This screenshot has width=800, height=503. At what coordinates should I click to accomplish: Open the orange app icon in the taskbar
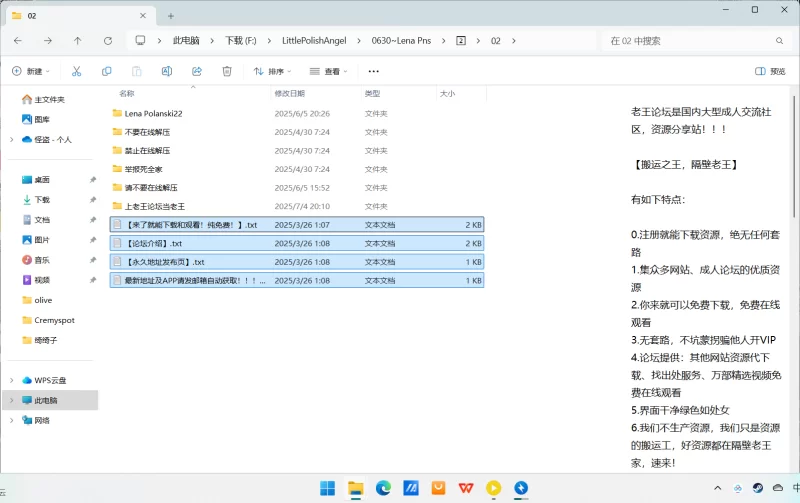(x=438, y=488)
